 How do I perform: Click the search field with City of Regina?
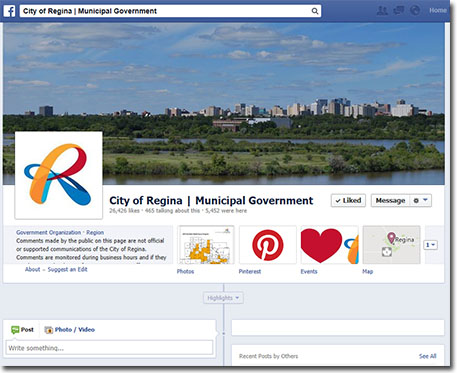[x=170, y=11]
